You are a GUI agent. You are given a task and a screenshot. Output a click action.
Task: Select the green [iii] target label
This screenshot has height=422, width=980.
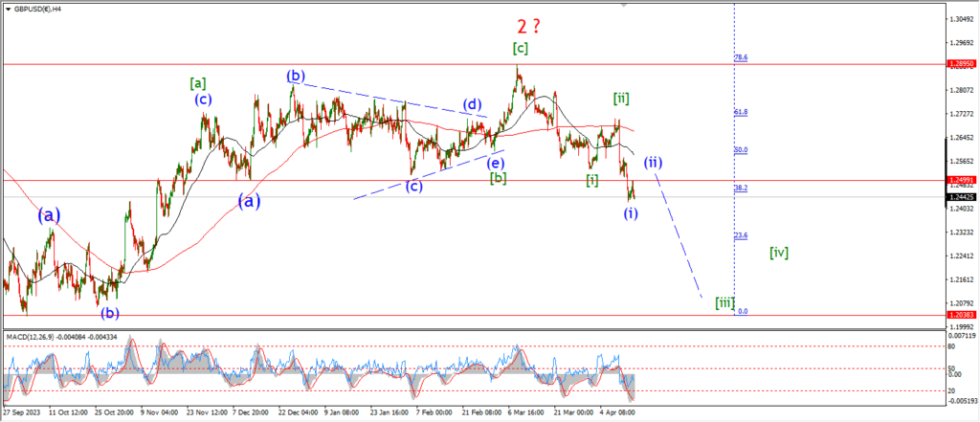point(724,302)
